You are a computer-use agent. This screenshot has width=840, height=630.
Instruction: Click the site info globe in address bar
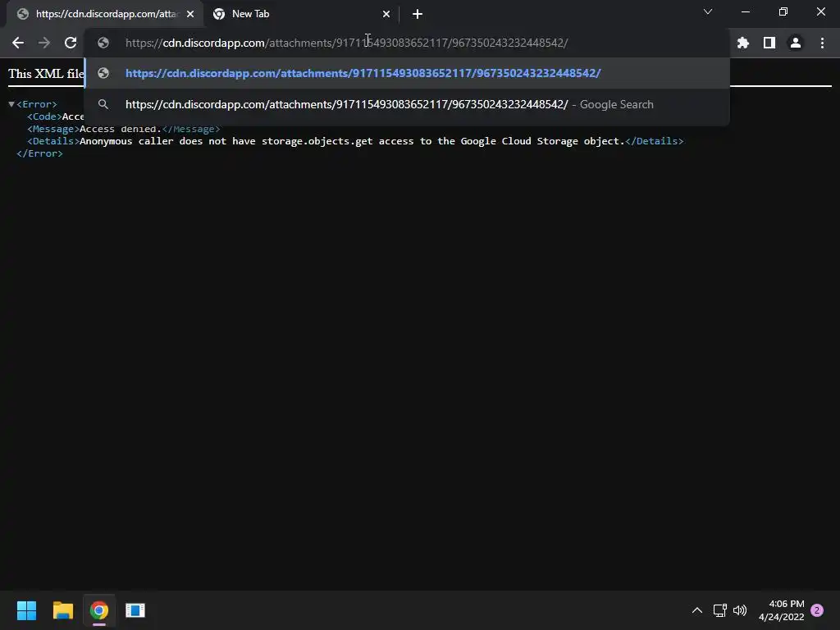103,43
